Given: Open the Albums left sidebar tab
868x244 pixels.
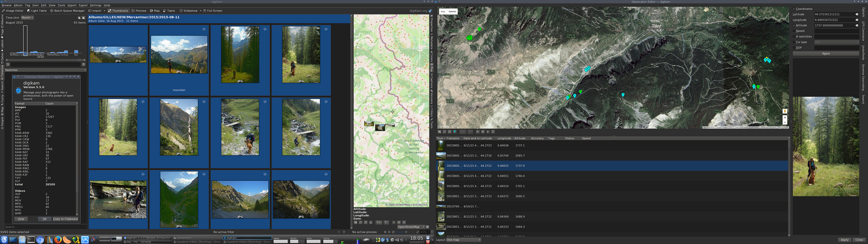Looking at the screenshot, I should [x=2, y=20].
